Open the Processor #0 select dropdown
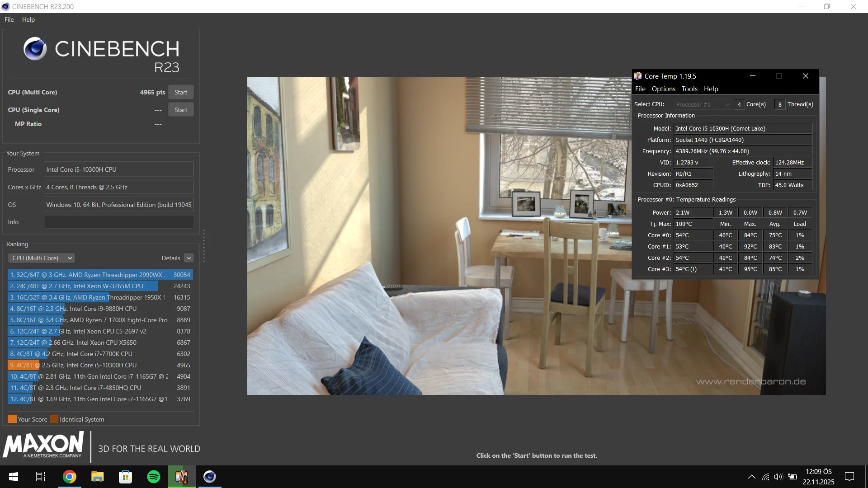Image resolution: width=868 pixels, height=488 pixels. 703,104
